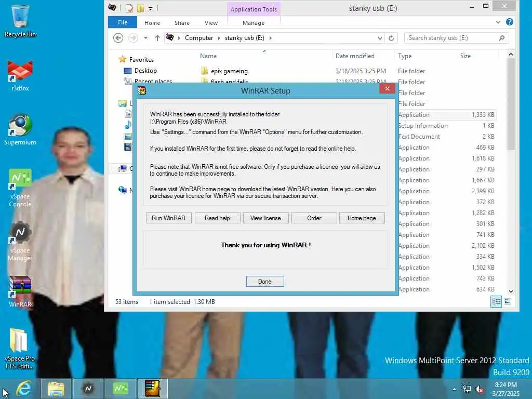
Task: Select the Application Tools contextual tab
Action: 254,9
